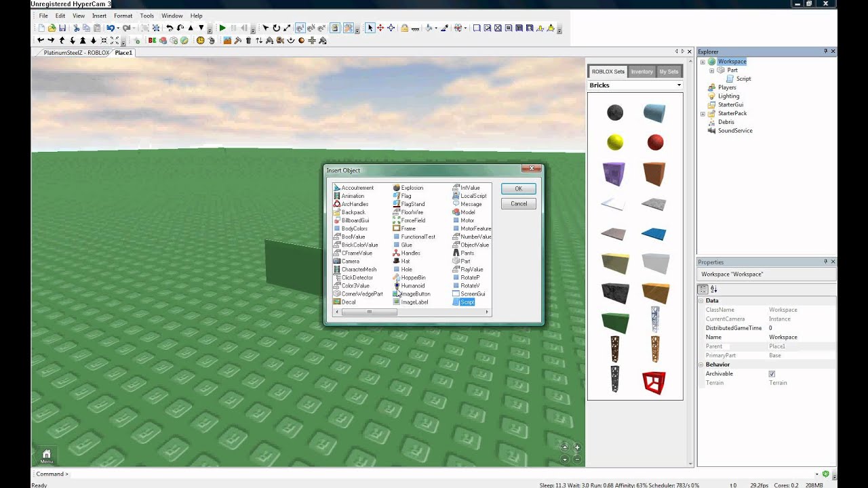The image size is (868, 488).
Task: Click the Open folder toolbar icon
Action: (52, 28)
